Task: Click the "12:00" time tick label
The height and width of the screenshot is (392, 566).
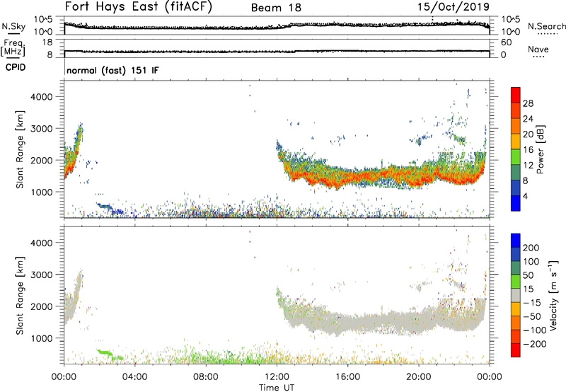Action: (277, 377)
